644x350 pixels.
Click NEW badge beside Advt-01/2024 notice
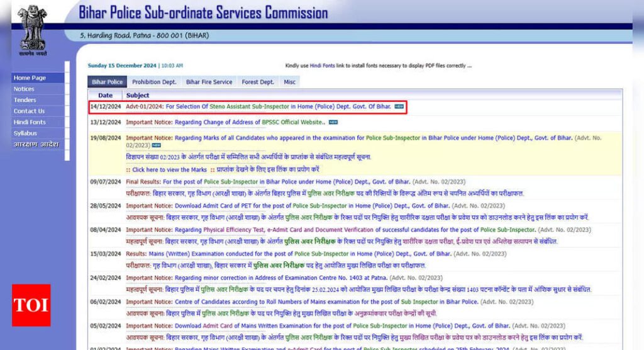pos(399,106)
